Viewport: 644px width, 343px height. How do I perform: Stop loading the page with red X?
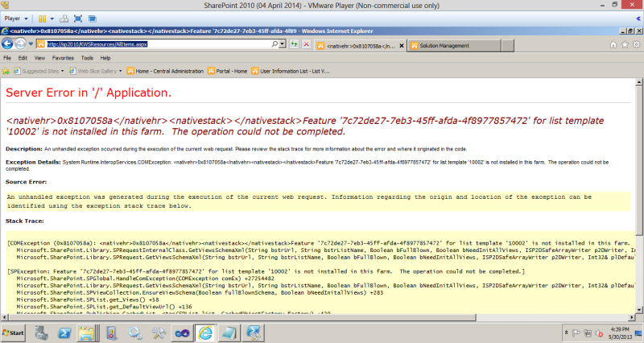point(306,44)
